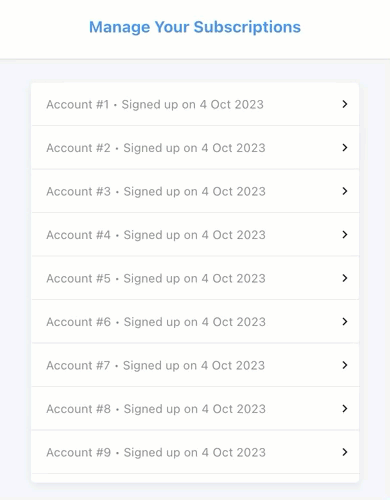Click the chevron arrow for Account #2
The image size is (390, 500).
click(x=345, y=148)
